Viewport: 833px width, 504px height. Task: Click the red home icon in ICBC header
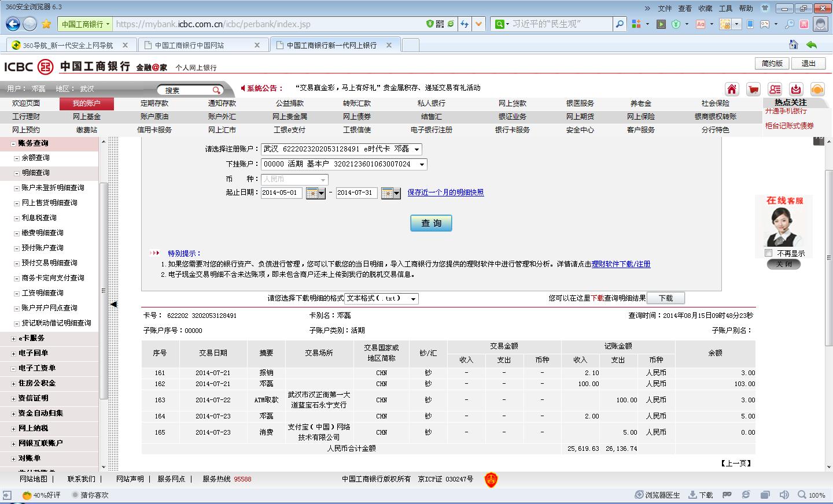click(x=732, y=89)
